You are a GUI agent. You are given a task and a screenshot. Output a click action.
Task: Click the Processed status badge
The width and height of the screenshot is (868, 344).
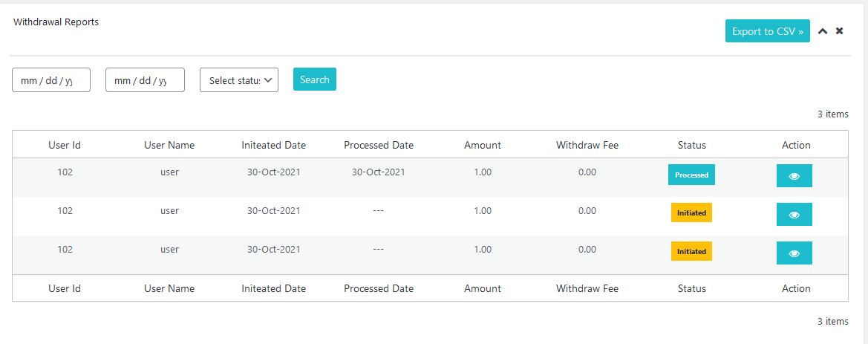[691, 175]
